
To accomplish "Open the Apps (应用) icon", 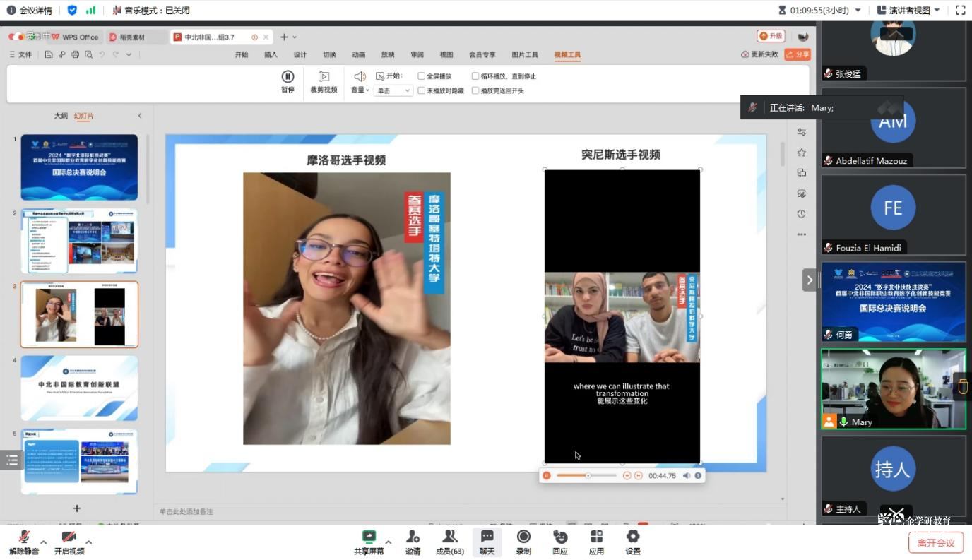I will point(596,537).
